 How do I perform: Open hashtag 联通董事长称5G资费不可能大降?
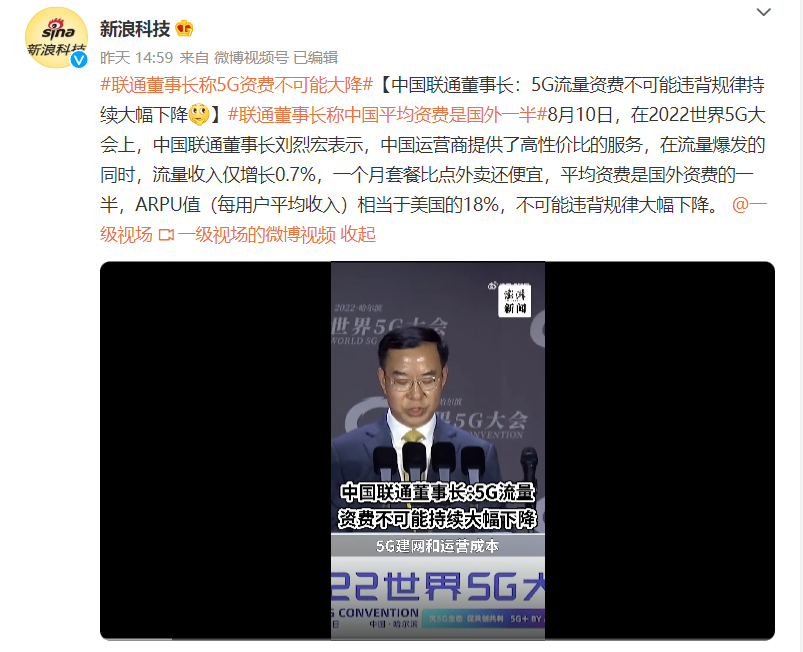point(237,85)
